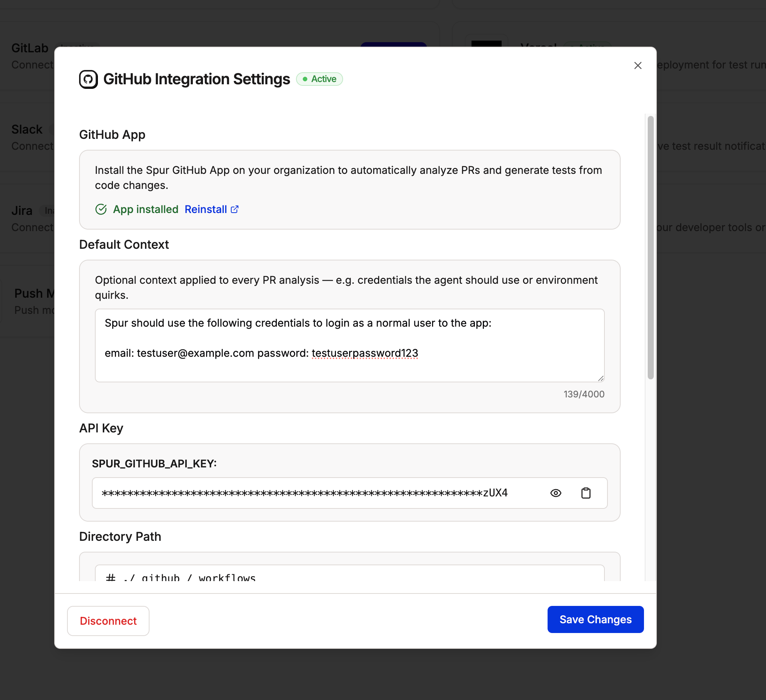Click Slack in the background page
The image size is (766, 700).
point(27,129)
